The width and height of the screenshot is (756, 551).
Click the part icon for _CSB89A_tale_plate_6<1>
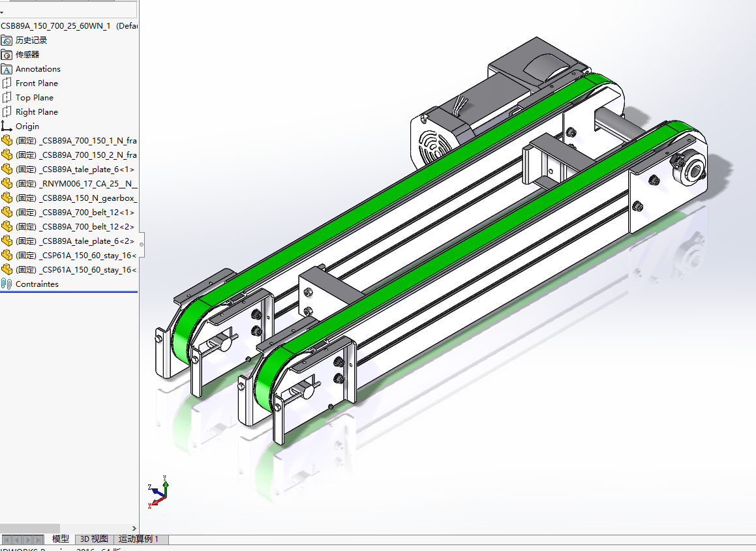(7, 169)
